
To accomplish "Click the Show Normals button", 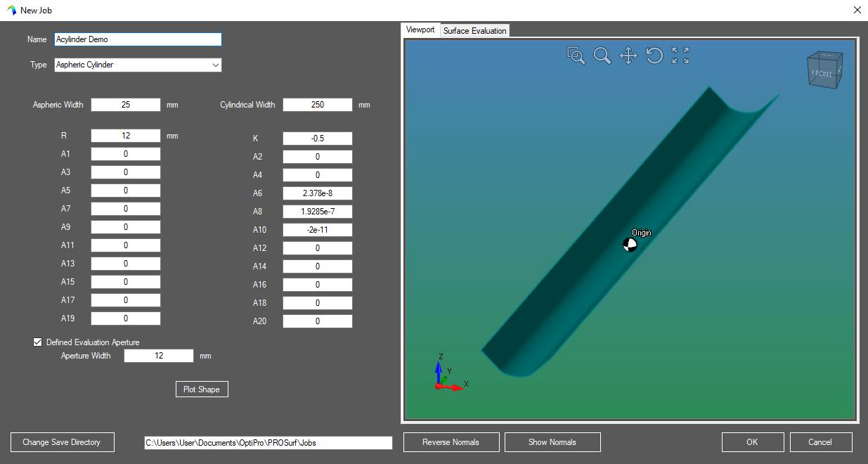I will [552, 442].
